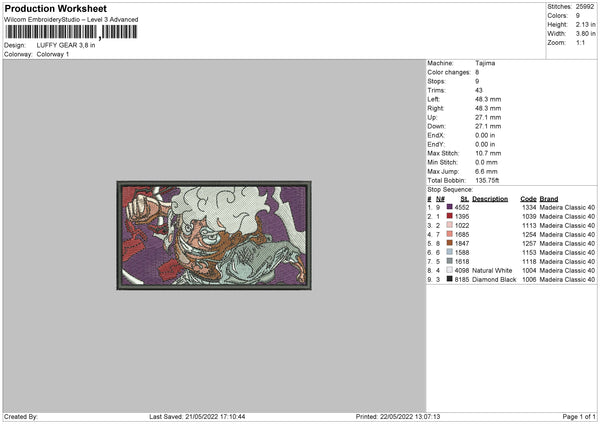Click the 'Code' column header
Image resolution: width=600 pixels, height=424 pixels.
click(x=528, y=199)
